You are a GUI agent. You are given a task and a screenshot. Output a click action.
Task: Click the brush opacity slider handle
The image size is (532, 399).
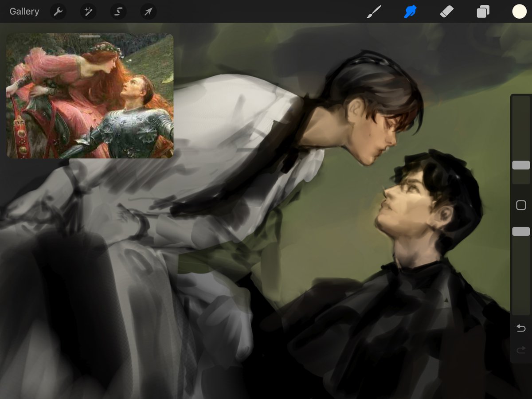[x=521, y=231]
